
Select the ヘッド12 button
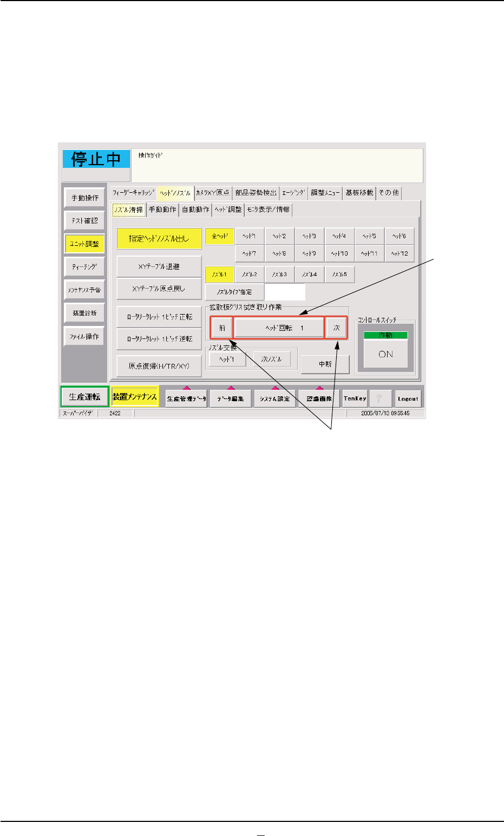[400, 253]
